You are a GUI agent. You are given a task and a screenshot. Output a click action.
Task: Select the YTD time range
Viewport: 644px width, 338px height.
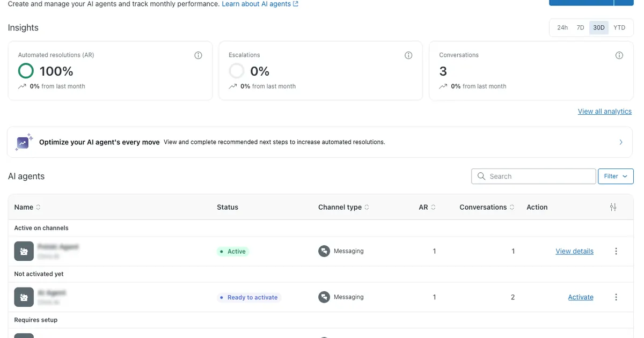(x=619, y=27)
